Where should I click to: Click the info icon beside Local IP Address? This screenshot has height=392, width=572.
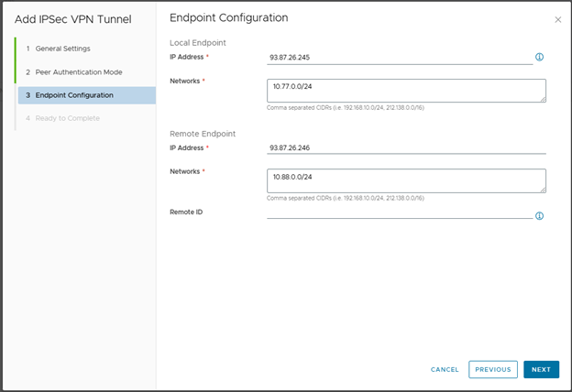pyautogui.click(x=539, y=57)
